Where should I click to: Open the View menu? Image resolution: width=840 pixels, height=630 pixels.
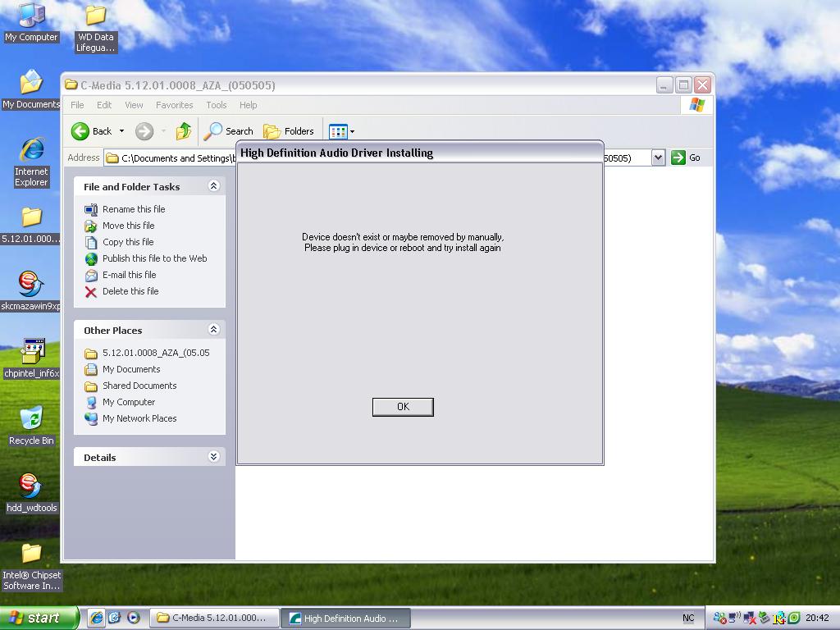[134, 105]
